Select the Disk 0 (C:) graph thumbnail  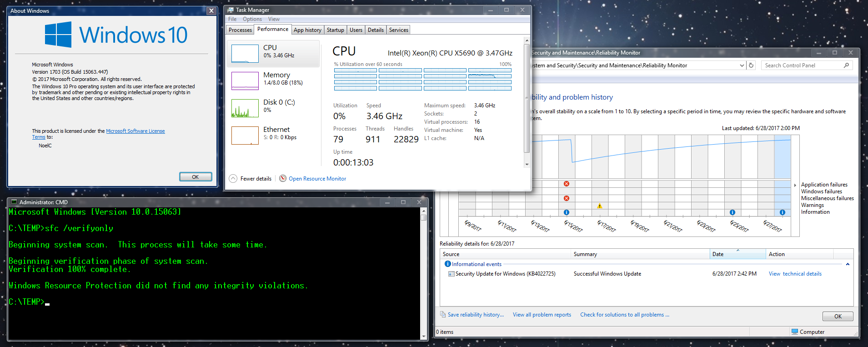(245, 108)
